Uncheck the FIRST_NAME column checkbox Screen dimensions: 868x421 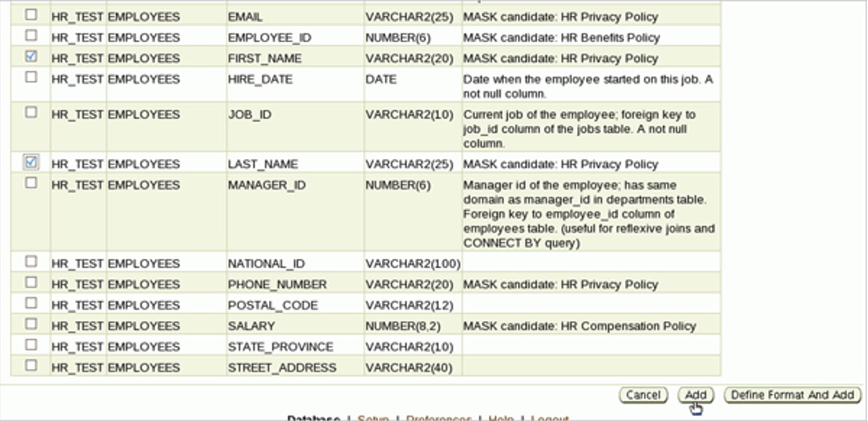point(31,56)
